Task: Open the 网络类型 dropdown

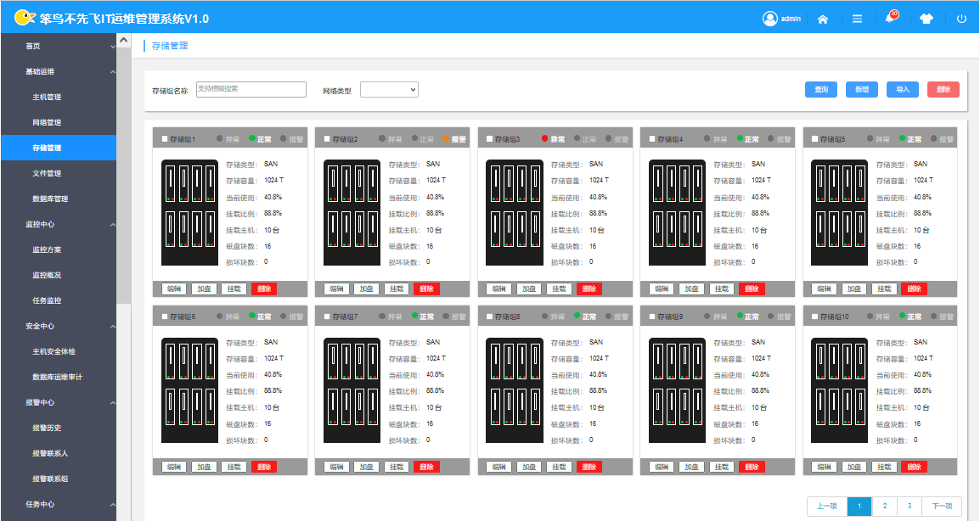Action: click(390, 89)
